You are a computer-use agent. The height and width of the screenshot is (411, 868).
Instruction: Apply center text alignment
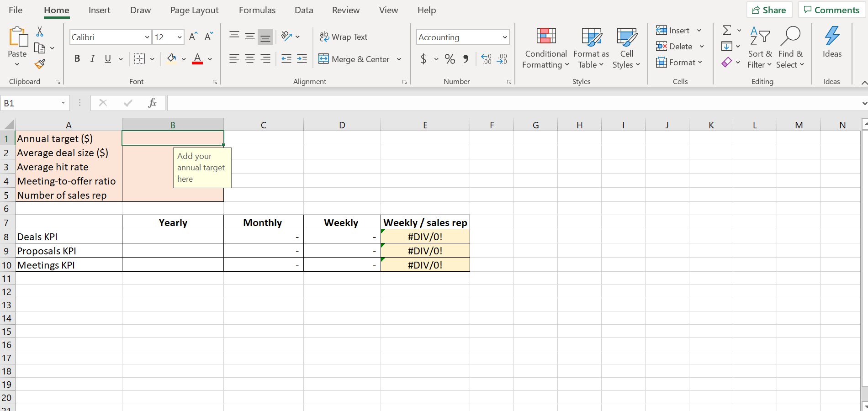[x=249, y=58]
